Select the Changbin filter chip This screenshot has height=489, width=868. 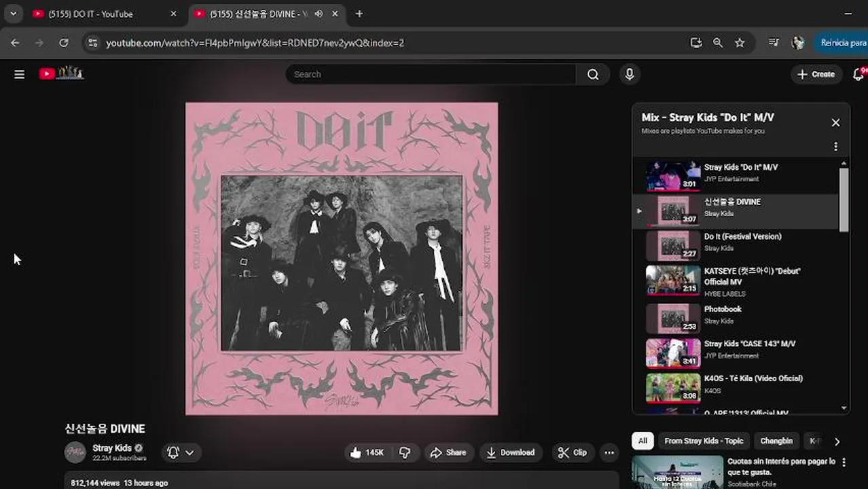pyautogui.click(x=776, y=441)
